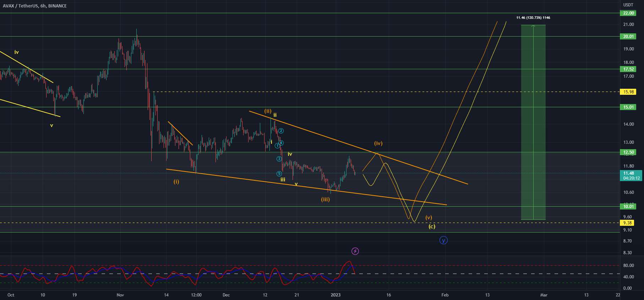Select the orange (i) wave label
644x300 pixels.
coord(176,182)
